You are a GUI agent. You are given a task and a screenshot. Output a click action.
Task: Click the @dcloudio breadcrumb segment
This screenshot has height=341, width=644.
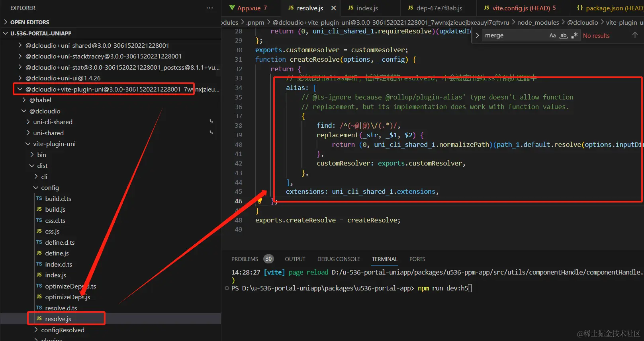click(583, 22)
